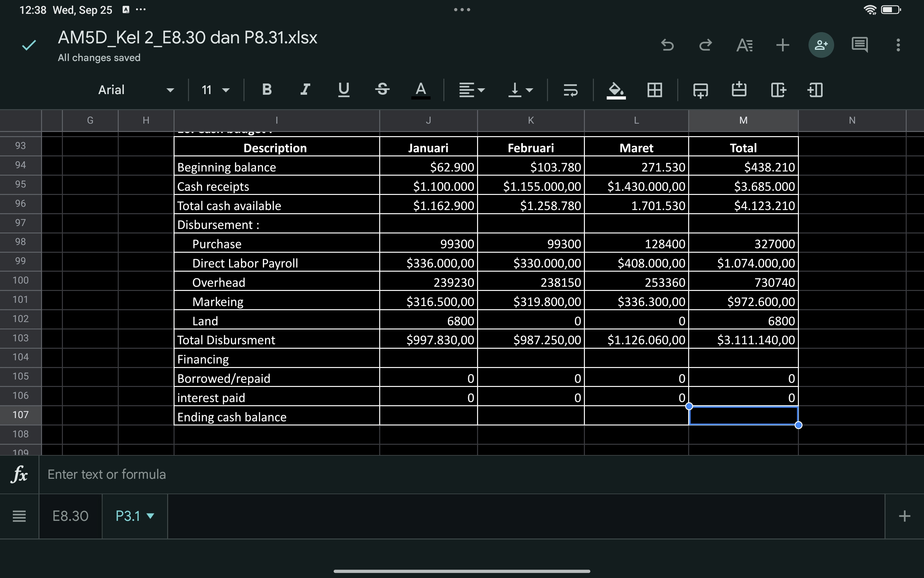This screenshot has width=924, height=578.
Task: Open the comments panel
Action: click(x=860, y=45)
